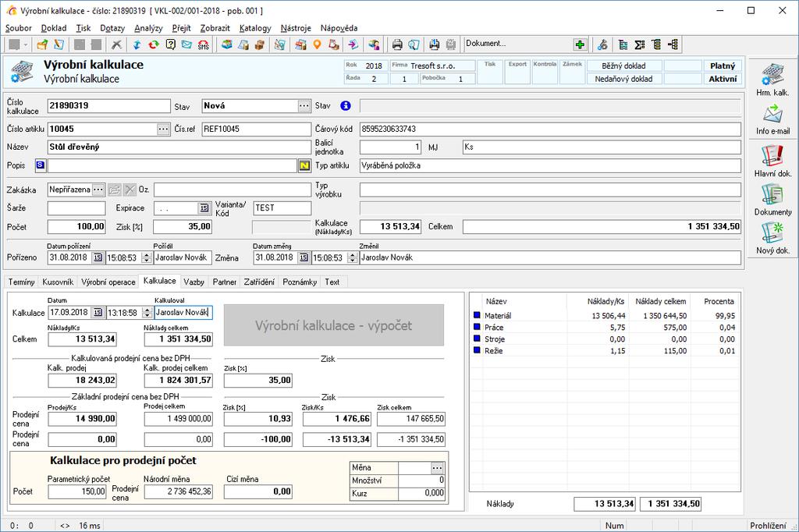Click the crossed tools X toolbar icon
Image resolution: width=799 pixels, height=532 pixels.
tap(117, 44)
